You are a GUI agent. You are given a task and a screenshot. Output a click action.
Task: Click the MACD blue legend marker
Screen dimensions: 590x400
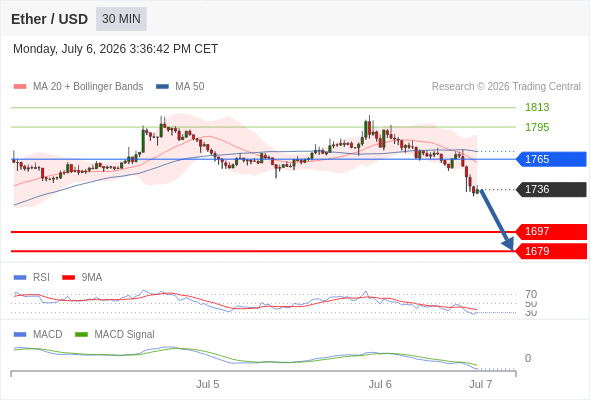(20, 335)
